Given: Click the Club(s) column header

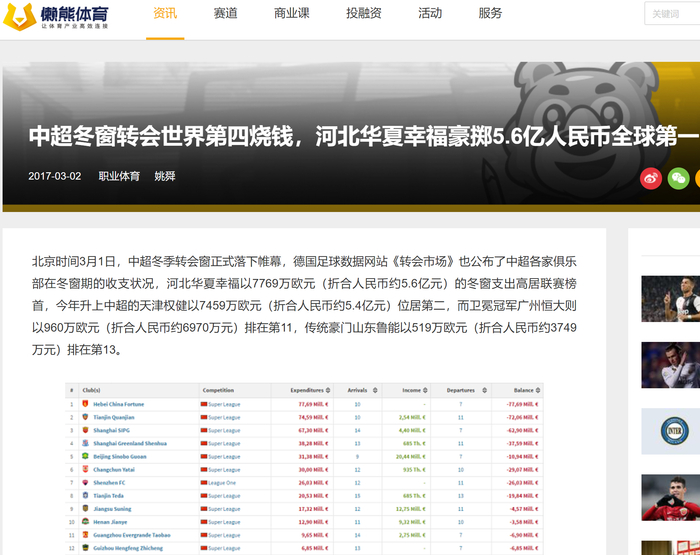Looking at the screenshot, I should pyautogui.click(x=91, y=390).
